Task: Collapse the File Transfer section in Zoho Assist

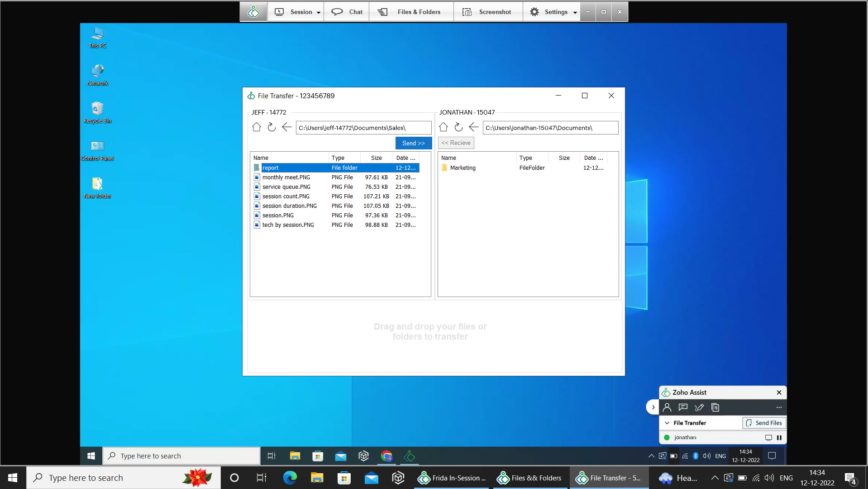Action: [x=667, y=422]
